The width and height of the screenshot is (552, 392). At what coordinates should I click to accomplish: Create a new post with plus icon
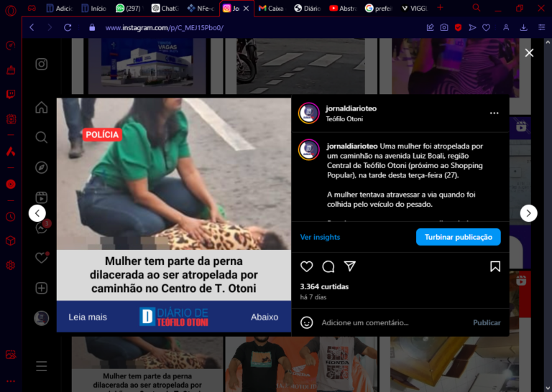[x=42, y=288]
